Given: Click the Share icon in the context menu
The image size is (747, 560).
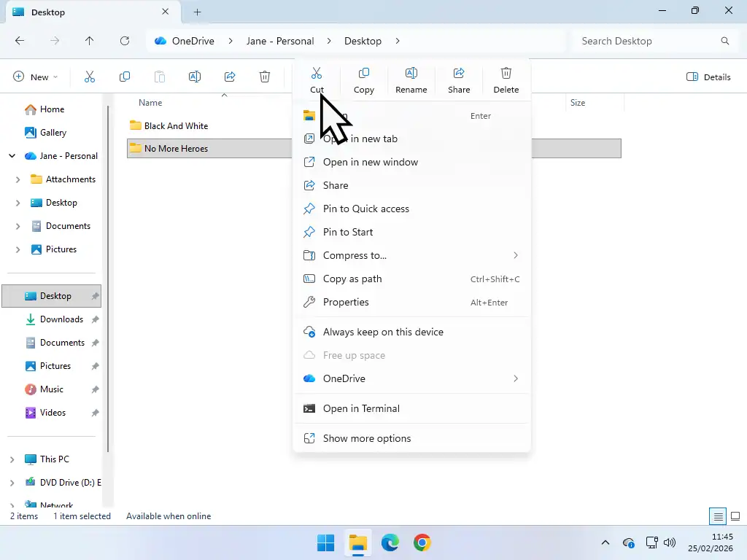Looking at the screenshot, I should (x=459, y=77).
